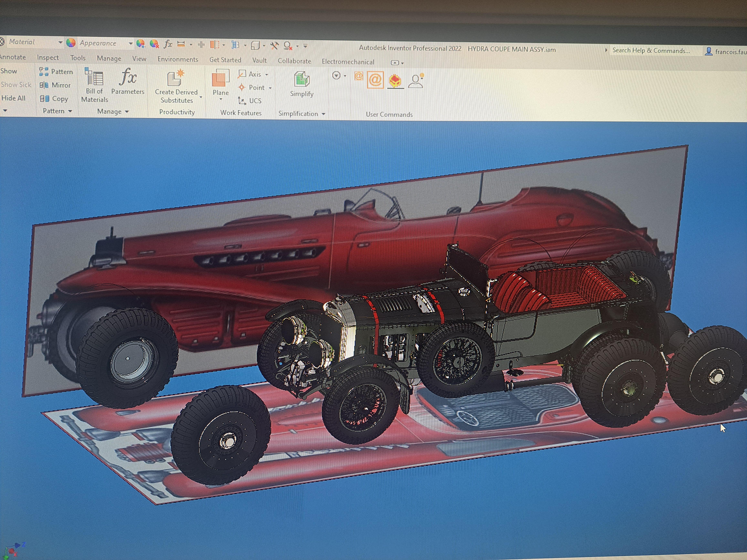Screen dimensions: 747x560
Task: Click the small orange @ user command
Action: pyautogui.click(x=358, y=76)
